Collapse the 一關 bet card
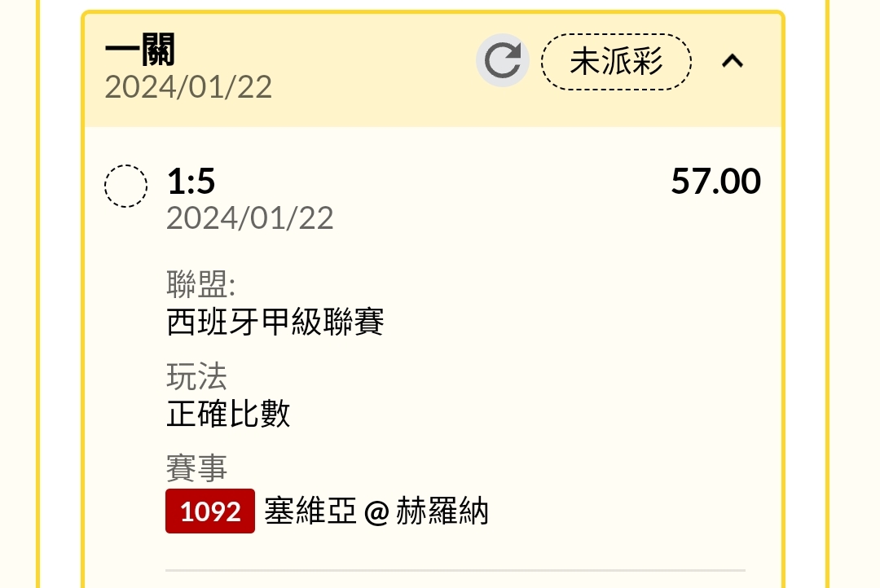Viewport: 880px width, 588px height. point(733,61)
